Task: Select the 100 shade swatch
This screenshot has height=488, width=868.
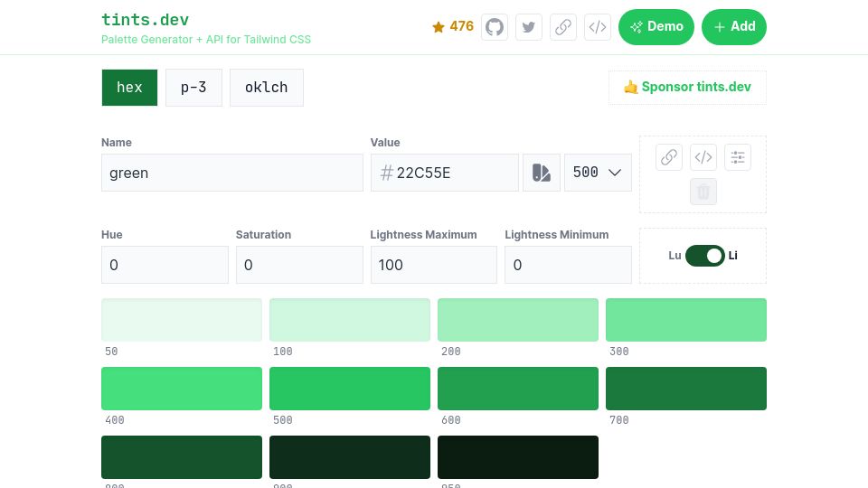Action: (350, 320)
